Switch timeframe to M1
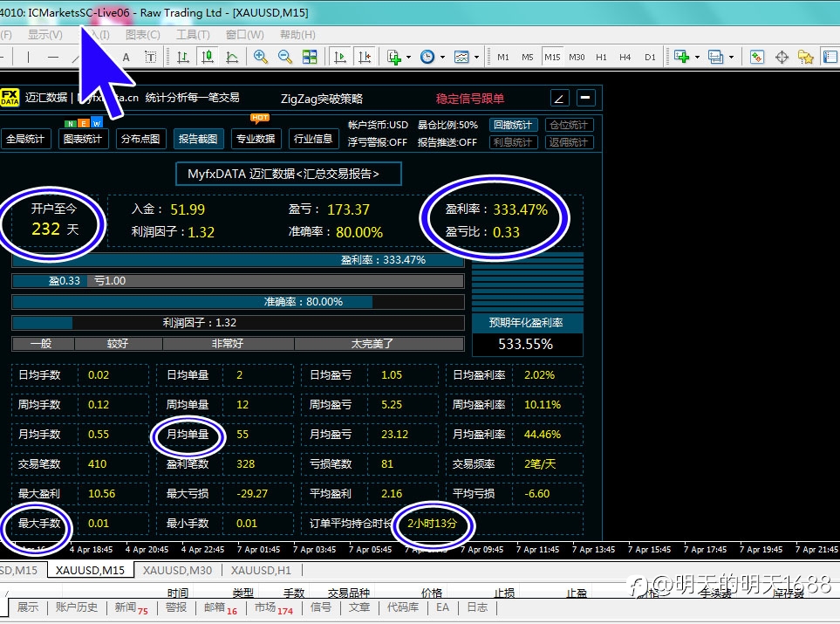Image resolution: width=840 pixels, height=624 pixels. coord(503,57)
